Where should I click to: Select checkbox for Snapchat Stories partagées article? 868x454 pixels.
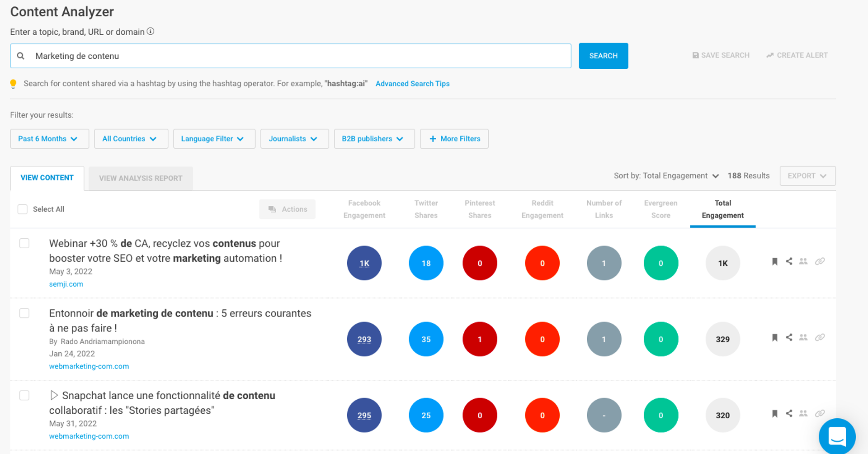[24, 395]
